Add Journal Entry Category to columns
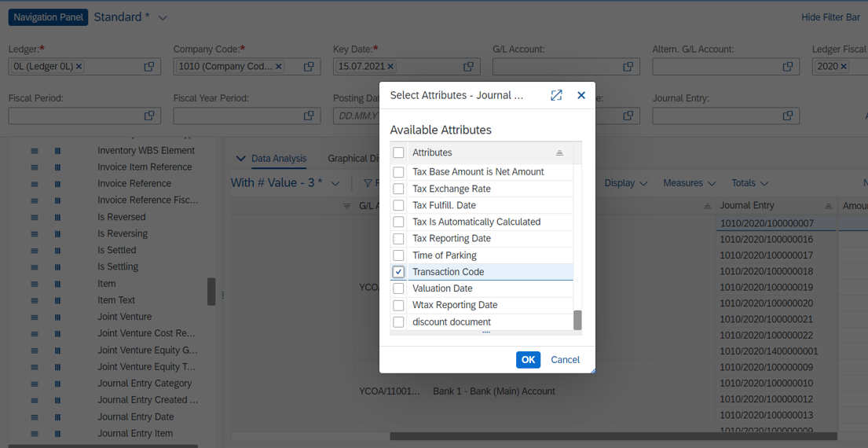 [x=57, y=384]
